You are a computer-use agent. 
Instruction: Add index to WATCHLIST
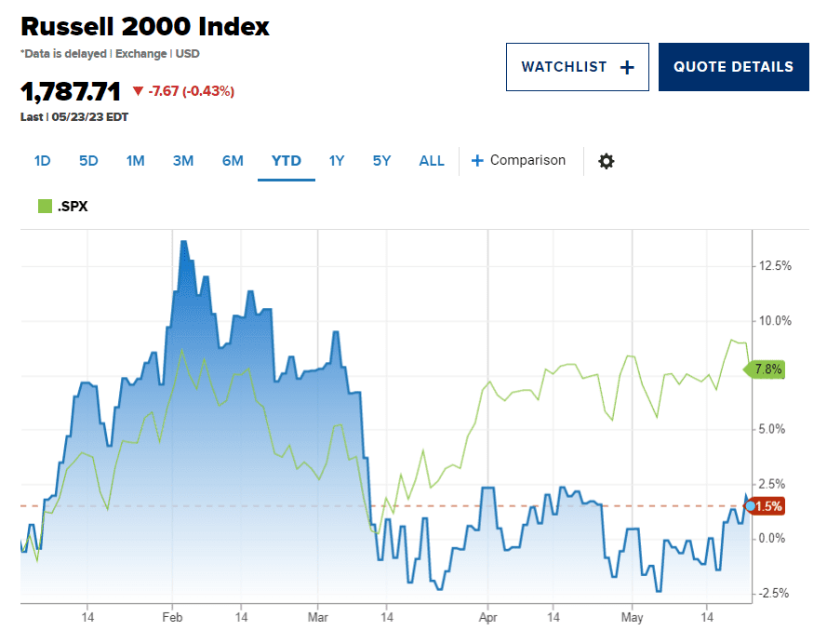pyautogui.click(x=578, y=67)
